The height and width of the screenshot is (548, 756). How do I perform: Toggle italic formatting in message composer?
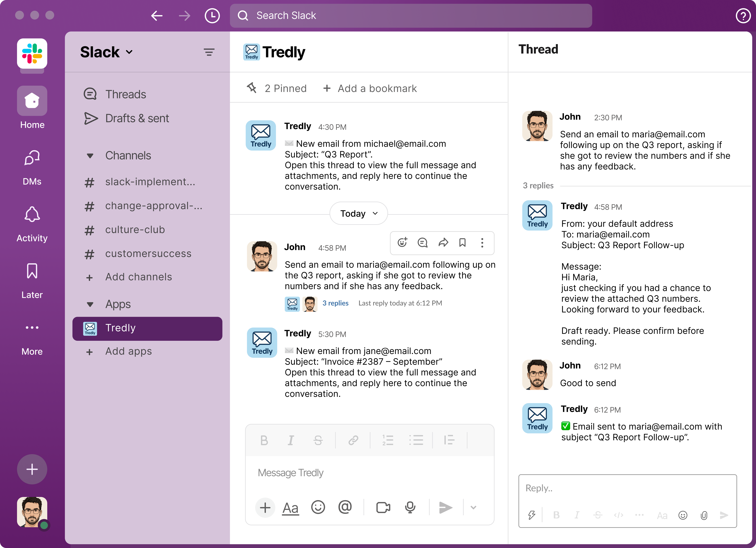pos(291,440)
